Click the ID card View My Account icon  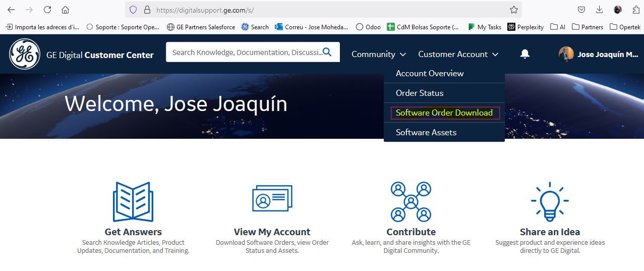(272, 198)
